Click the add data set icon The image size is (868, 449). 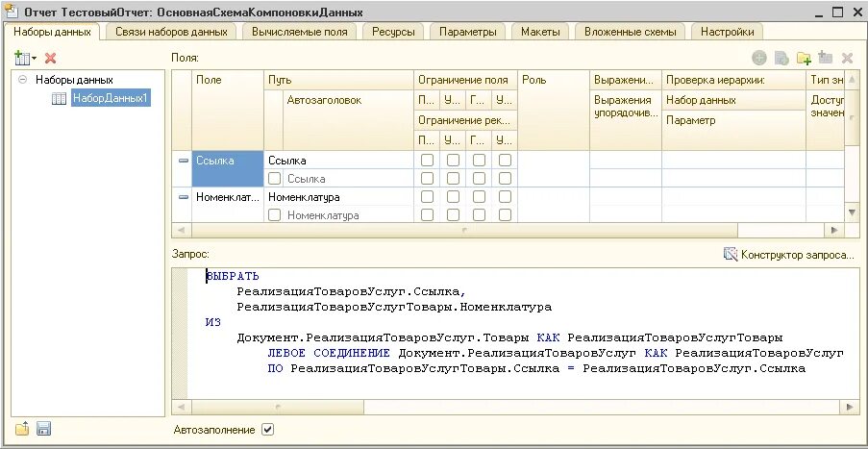pos(21,58)
